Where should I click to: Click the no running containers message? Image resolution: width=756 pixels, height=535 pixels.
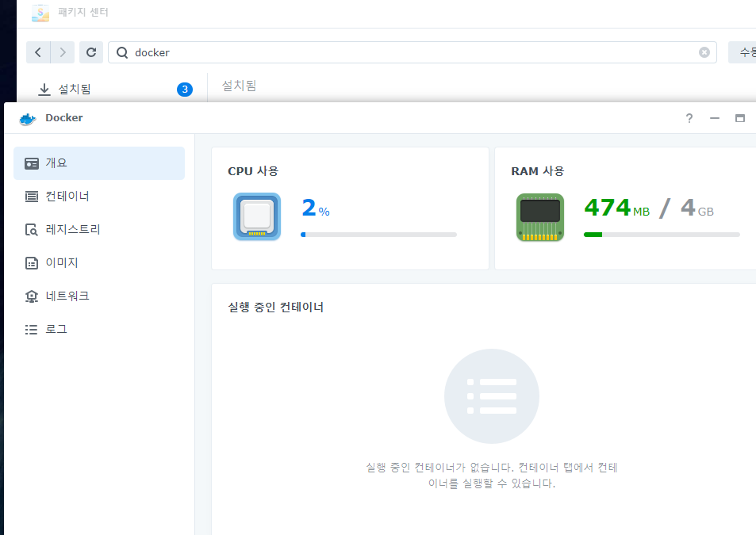[x=492, y=476]
